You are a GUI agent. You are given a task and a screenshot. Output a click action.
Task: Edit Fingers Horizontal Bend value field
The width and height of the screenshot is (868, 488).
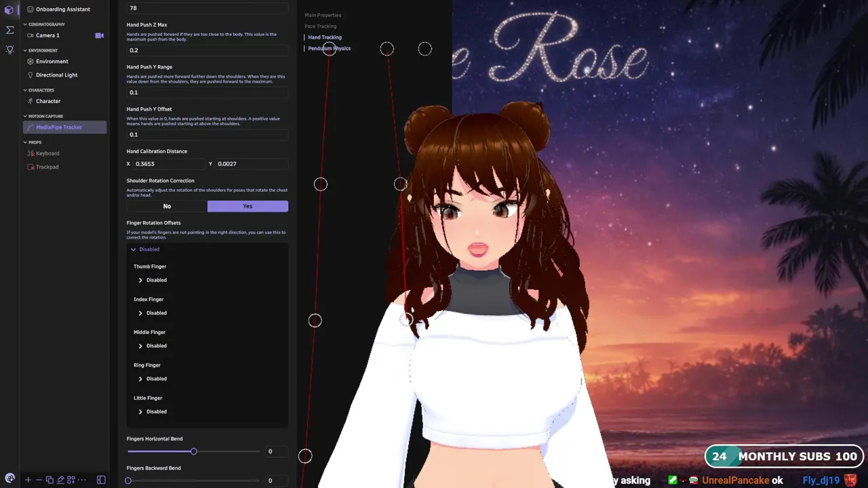(x=277, y=451)
